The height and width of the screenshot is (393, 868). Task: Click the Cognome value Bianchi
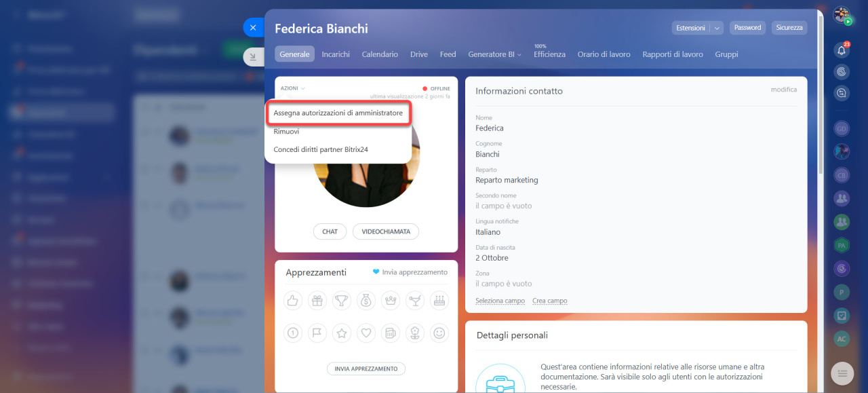tap(488, 154)
